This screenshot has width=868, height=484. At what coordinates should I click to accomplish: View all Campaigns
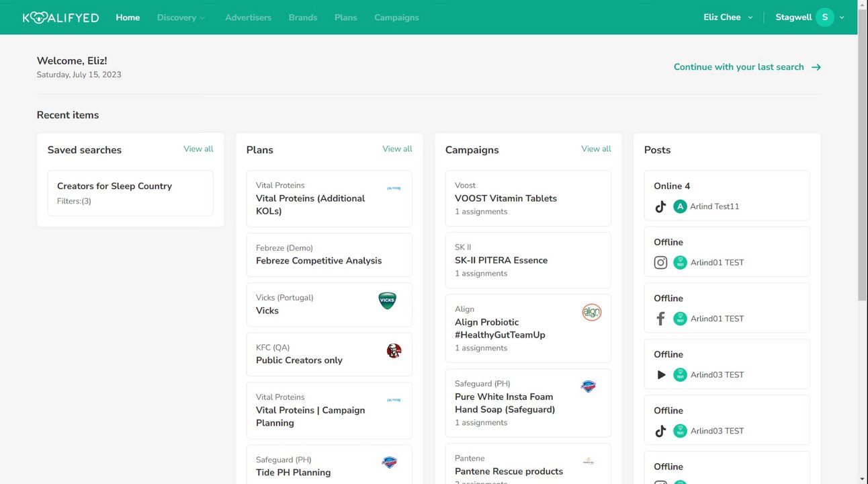click(596, 149)
